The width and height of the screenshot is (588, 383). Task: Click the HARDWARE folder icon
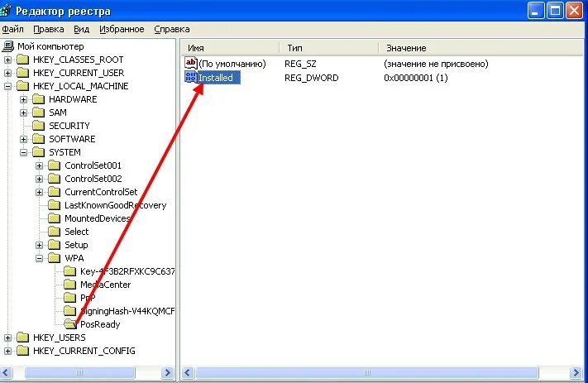pyautogui.click(x=39, y=99)
